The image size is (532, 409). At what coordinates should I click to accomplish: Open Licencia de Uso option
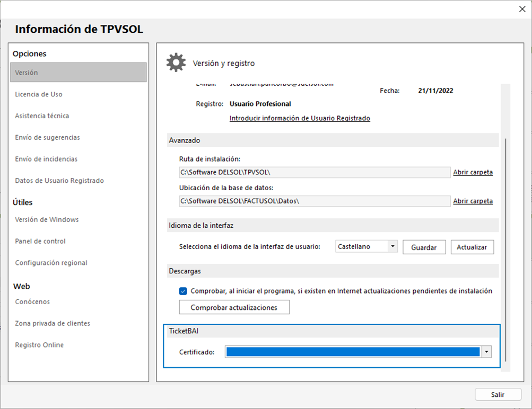tap(39, 94)
